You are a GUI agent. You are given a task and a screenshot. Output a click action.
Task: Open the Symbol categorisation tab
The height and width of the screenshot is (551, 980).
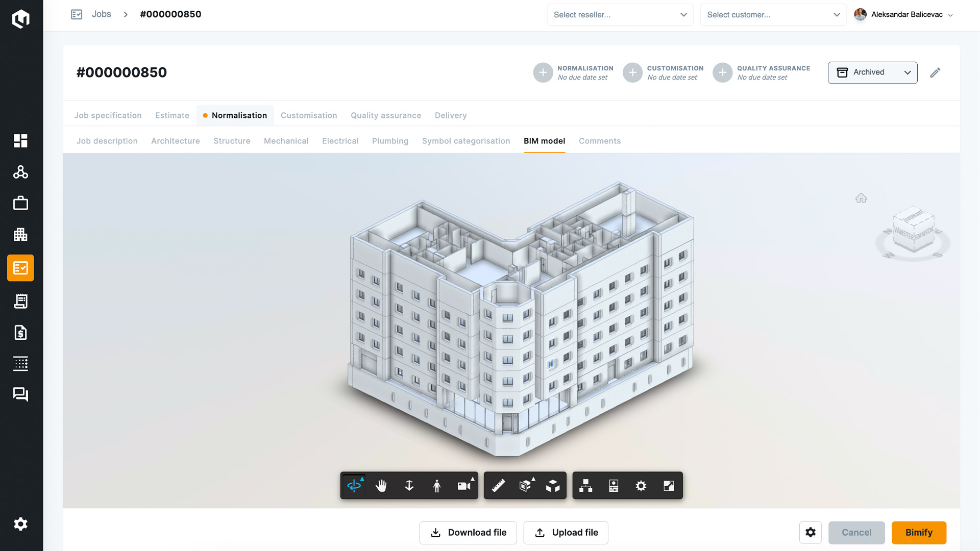click(x=465, y=141)
